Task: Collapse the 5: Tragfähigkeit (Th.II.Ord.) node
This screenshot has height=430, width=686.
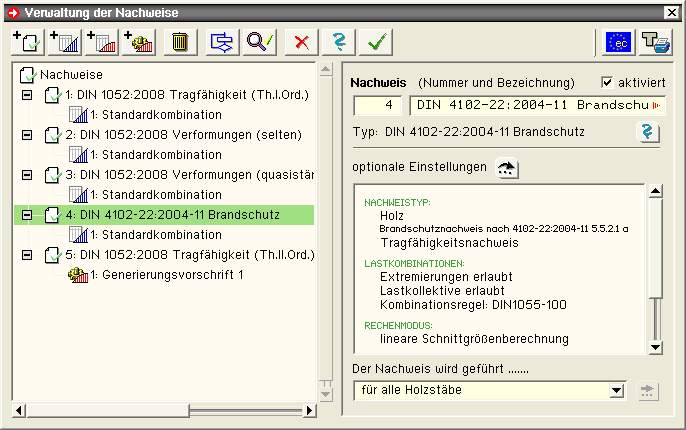Action: point(27,255)
